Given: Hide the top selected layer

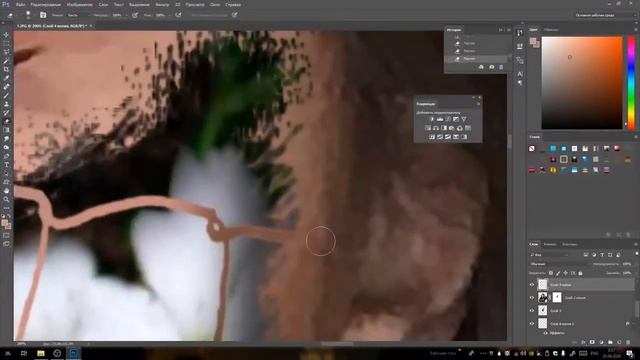Looking at the screenshot, I should (x=531, y=284).
